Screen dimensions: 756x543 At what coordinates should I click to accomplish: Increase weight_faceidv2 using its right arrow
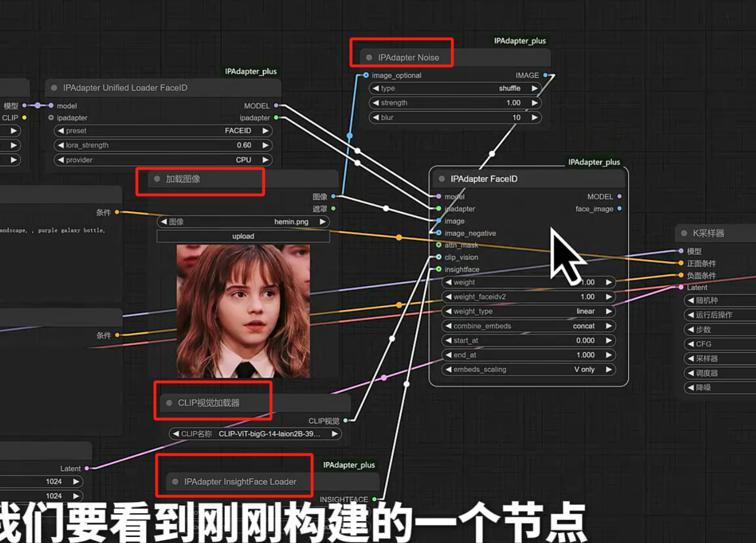coord(608,297)
